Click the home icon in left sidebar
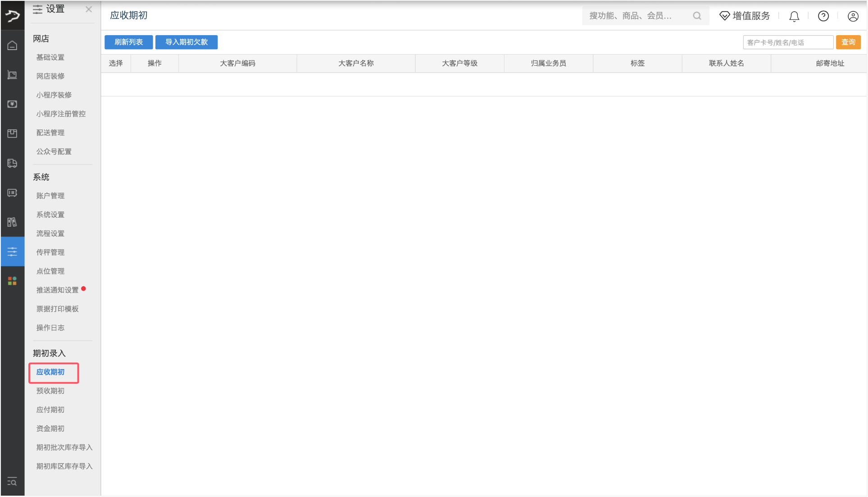The image size is (868, 497). point(12,46)
